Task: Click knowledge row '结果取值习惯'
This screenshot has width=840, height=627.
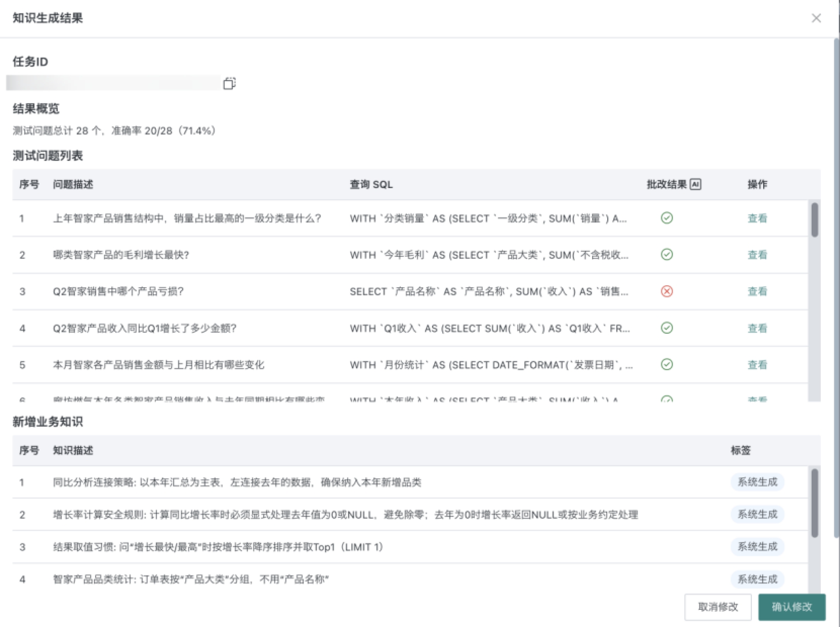Action: 410,547
